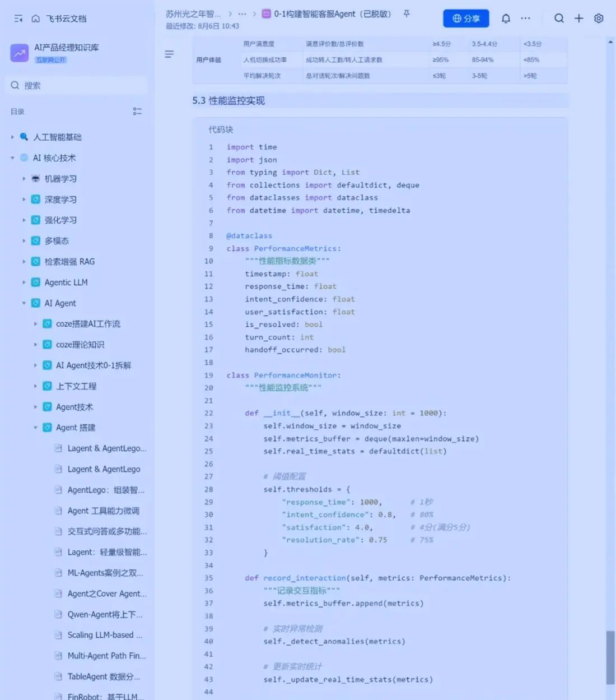
Task: Collapse the Agent 搭建 folder
Action: tap(35, 428)
